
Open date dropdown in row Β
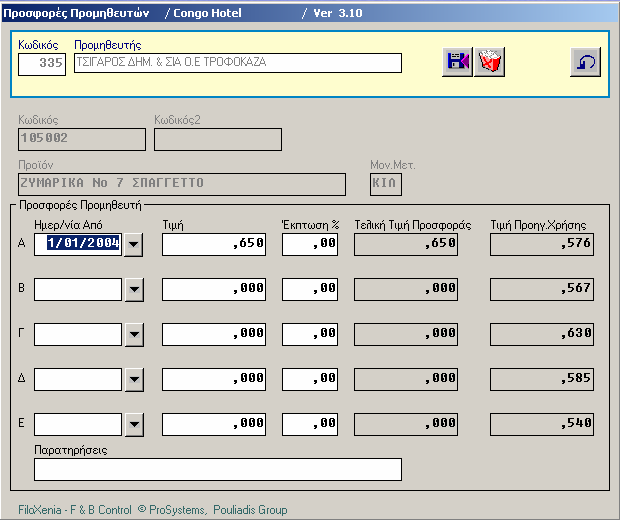point(134,289)
